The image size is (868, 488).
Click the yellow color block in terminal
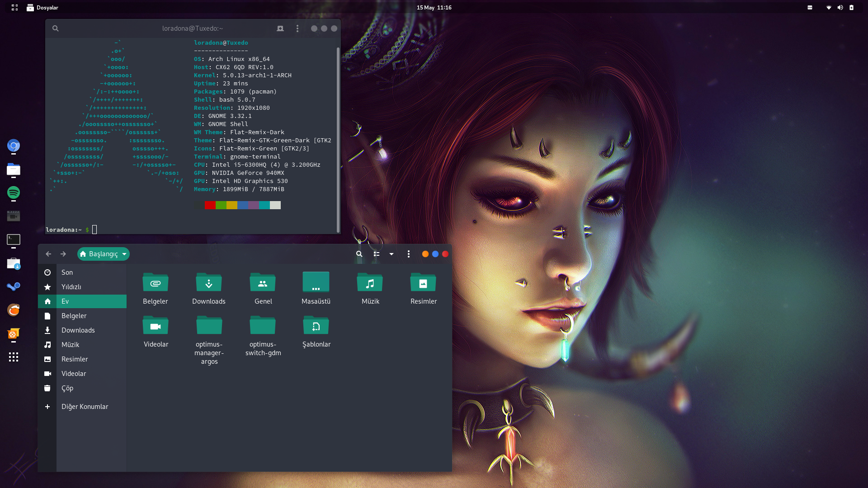pyautogui.click(x=232, y=205)
